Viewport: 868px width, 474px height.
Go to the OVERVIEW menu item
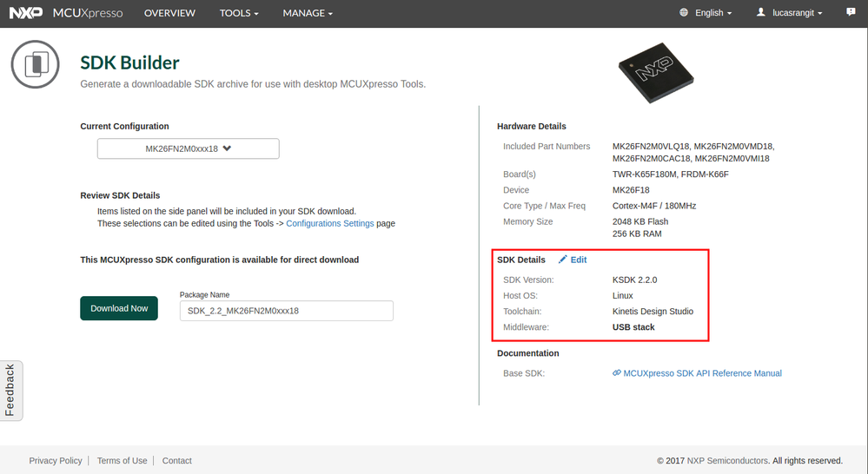[x=169, y=13]
